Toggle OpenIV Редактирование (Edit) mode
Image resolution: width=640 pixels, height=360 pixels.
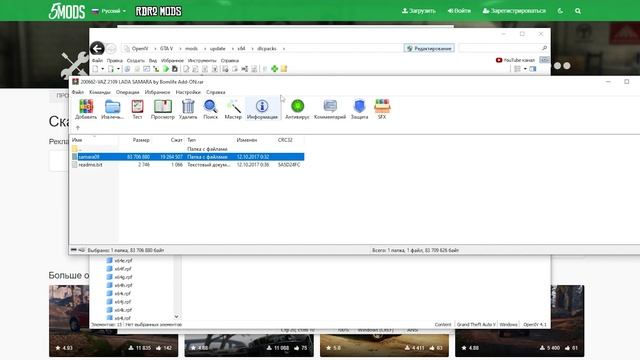coord(429,48)
